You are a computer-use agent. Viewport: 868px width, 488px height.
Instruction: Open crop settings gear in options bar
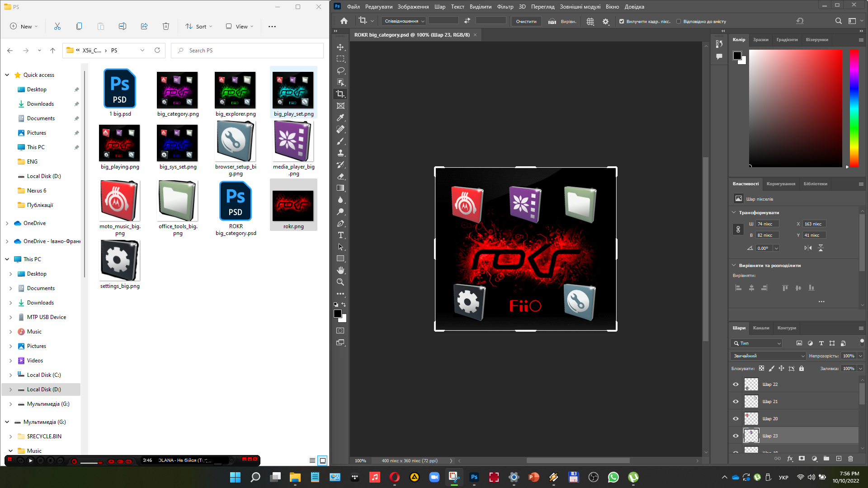coord(606,21)
